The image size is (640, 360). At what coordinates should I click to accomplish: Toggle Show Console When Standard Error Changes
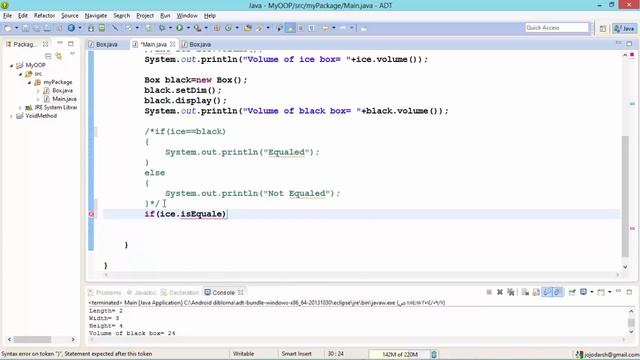[558, 292]
